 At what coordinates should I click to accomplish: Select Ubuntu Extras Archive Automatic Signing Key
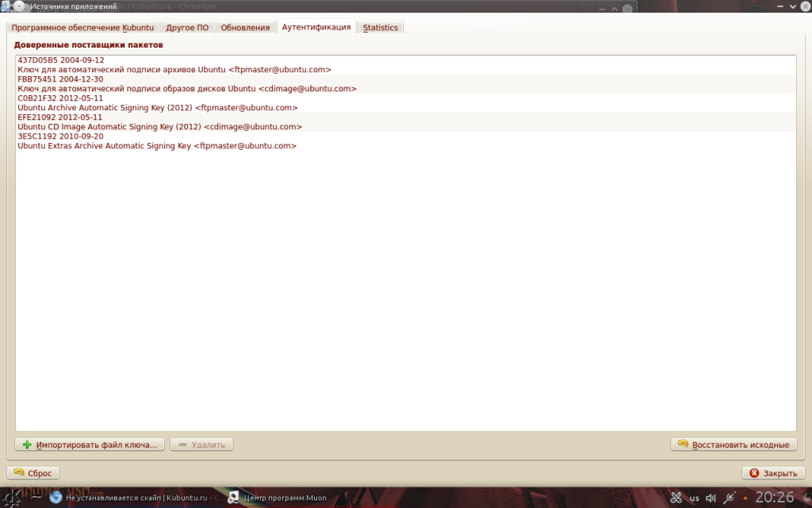157,146
